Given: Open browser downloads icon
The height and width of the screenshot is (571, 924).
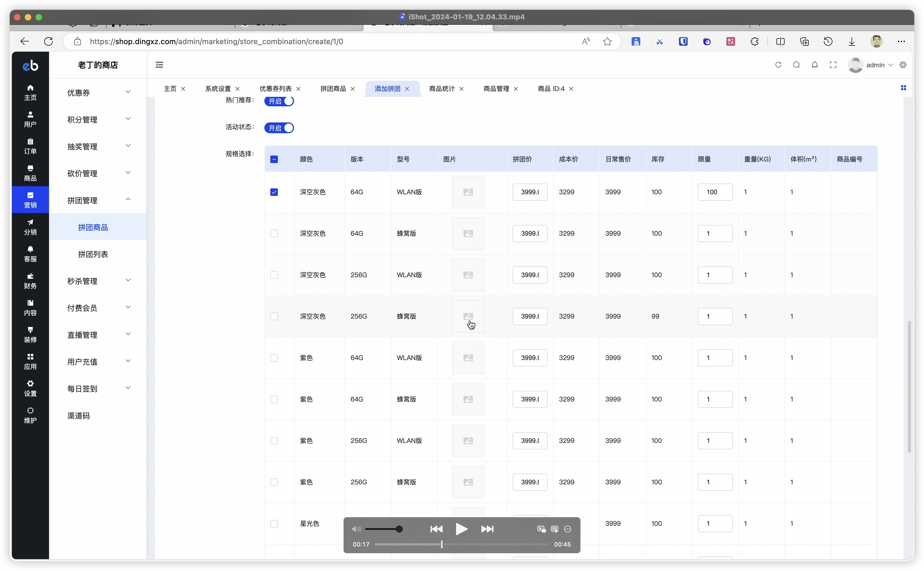Looking at the screenshot, I should point(852,41).
